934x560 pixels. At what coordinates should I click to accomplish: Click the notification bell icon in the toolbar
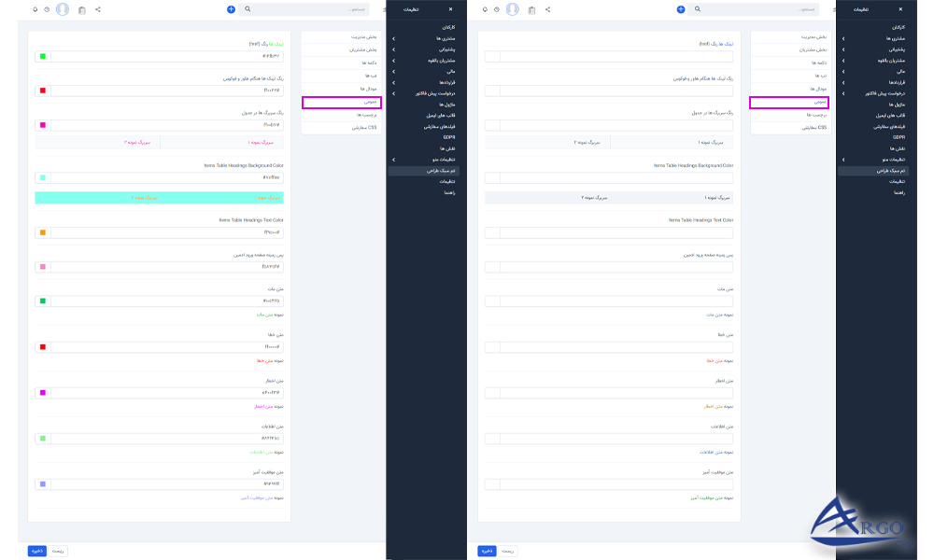35,8
